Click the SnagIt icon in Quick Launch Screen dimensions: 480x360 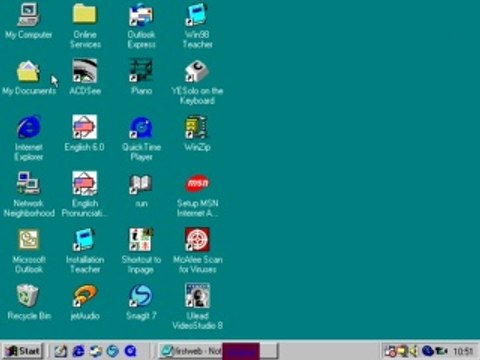(113, 351)
